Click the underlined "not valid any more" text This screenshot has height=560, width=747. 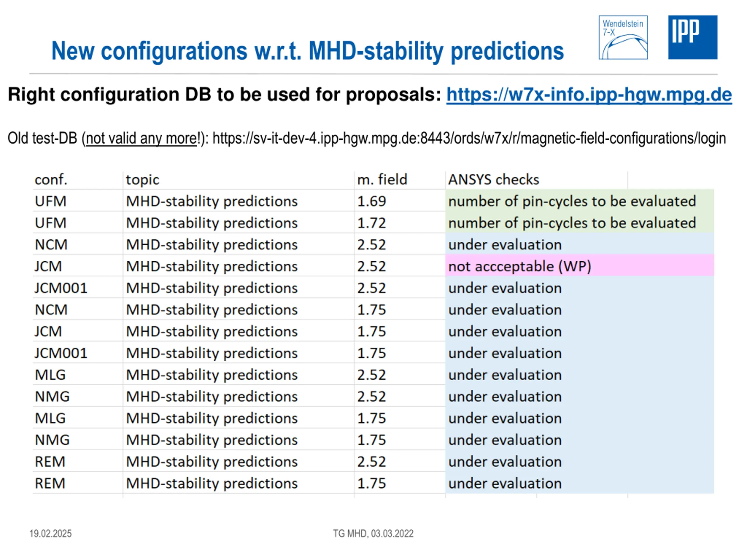click(x=141, y=139)
